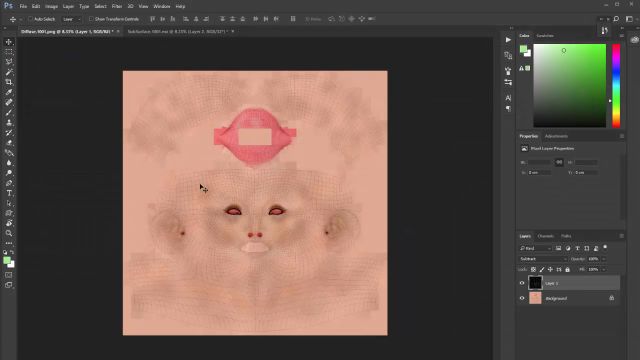Select the Pen tool

[9, 183]
